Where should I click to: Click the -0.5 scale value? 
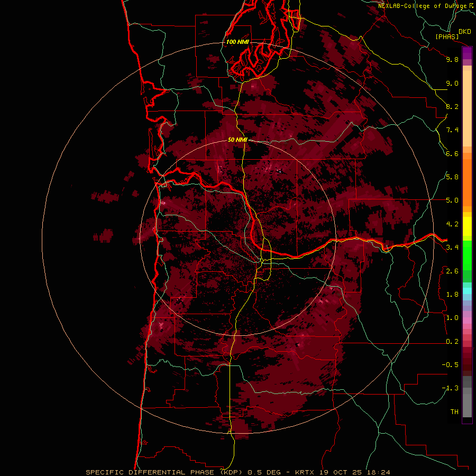click(450, 365)
